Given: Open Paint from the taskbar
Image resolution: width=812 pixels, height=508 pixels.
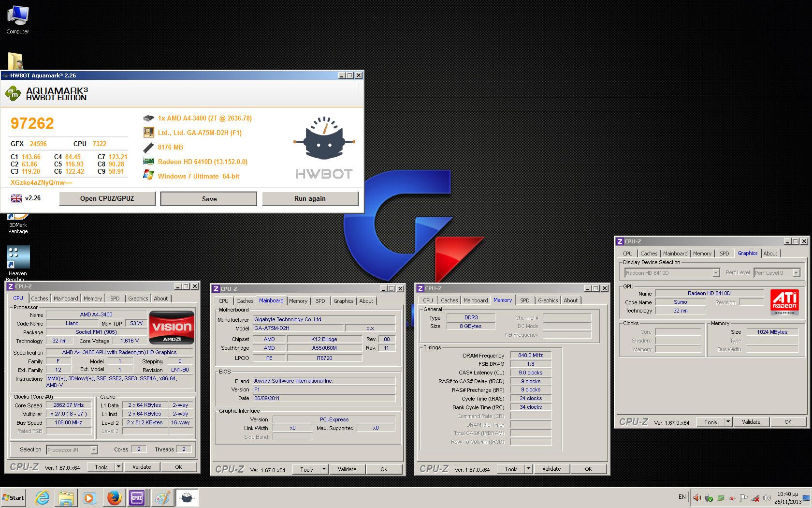Looking at the screenshot, I should point(162,497).
